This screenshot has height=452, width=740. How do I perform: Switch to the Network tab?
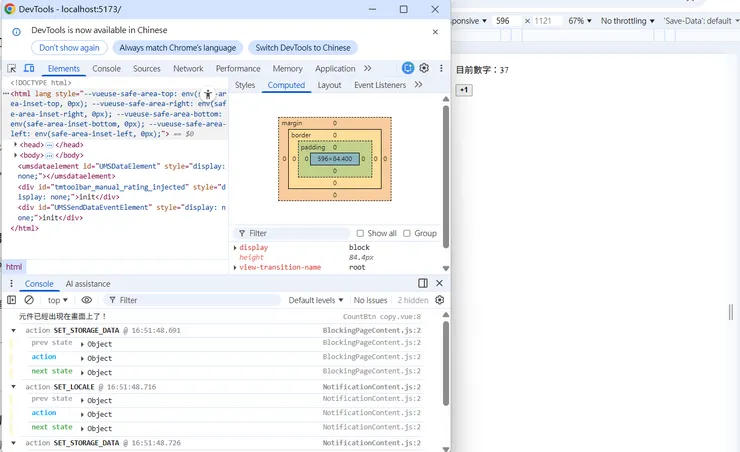(x=188, y=69)
